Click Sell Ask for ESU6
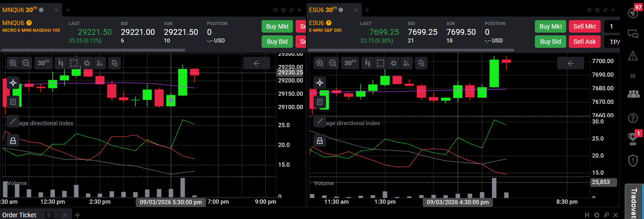 585,42
